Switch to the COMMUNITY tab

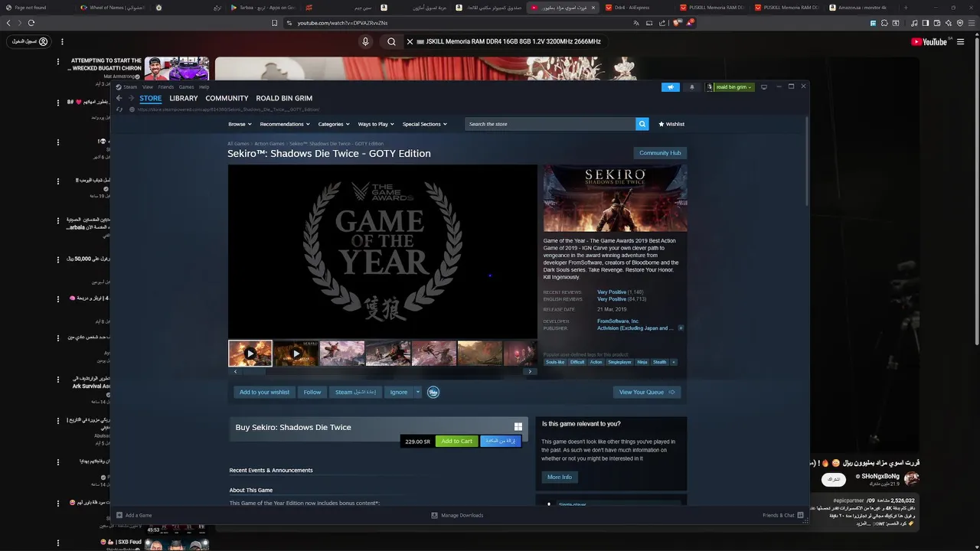227,98
